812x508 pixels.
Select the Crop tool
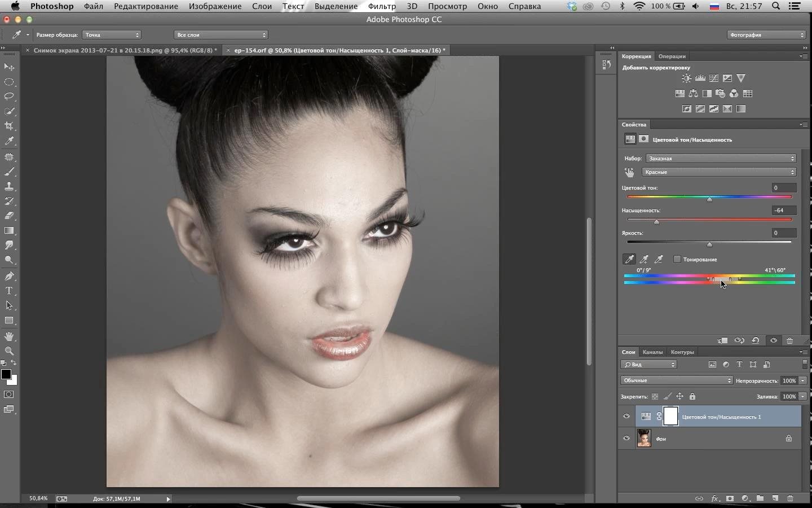click(9, 126)
